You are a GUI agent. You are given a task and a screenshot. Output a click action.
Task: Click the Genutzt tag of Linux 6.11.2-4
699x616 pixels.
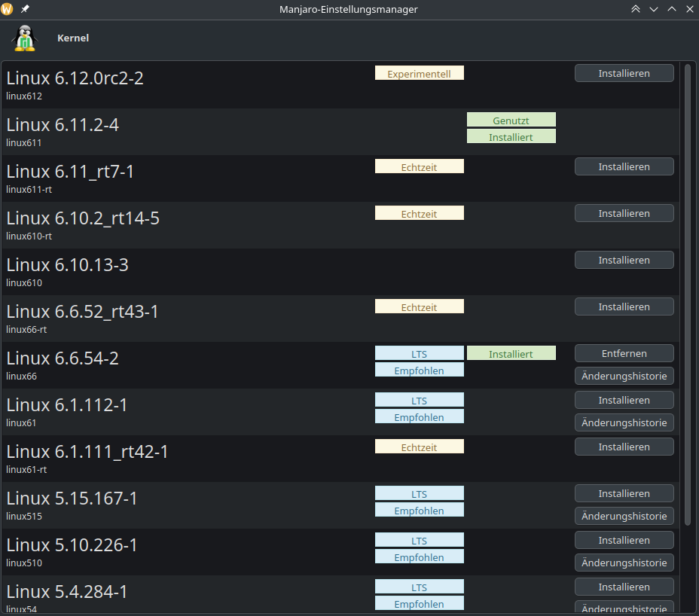coord(511,120)
